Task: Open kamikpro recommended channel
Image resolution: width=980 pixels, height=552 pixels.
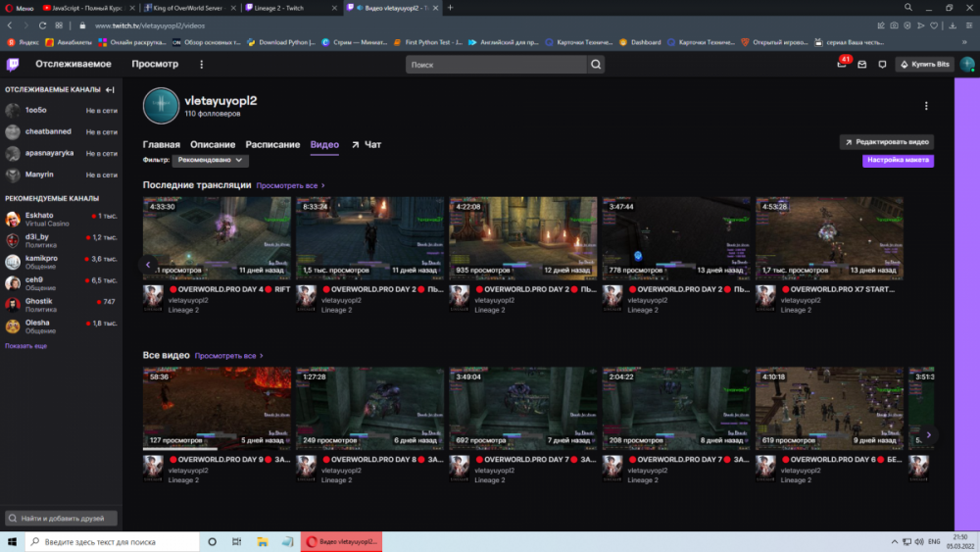Action: click(61, 262)
